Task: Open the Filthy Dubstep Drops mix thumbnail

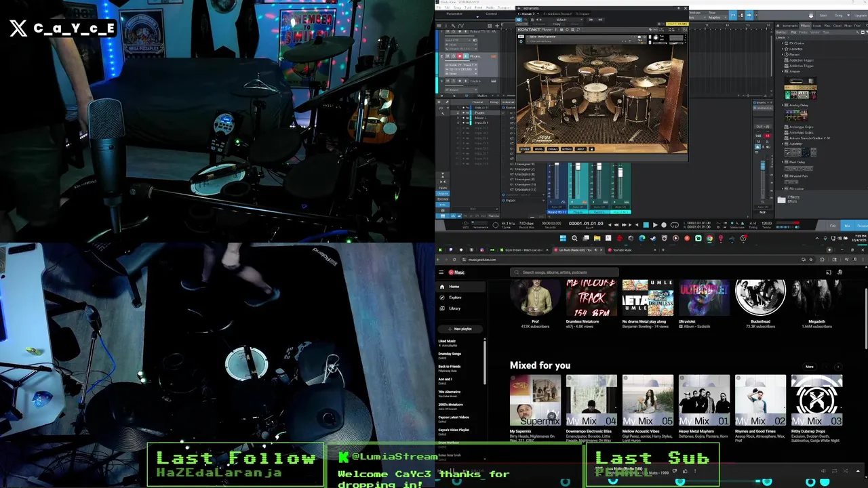Action: [x=816, y=400]
